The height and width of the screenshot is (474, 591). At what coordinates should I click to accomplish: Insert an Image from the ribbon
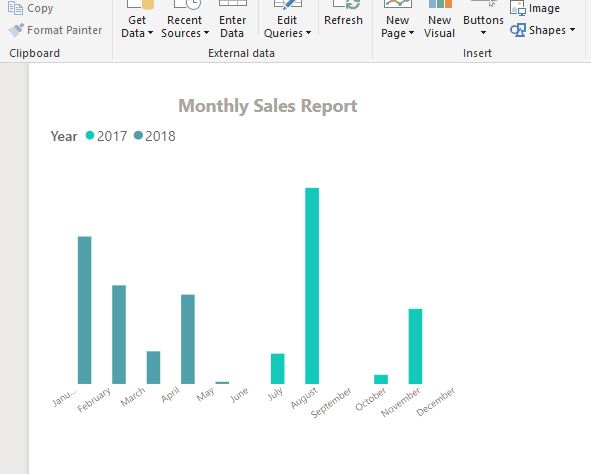tap(534, 8)
